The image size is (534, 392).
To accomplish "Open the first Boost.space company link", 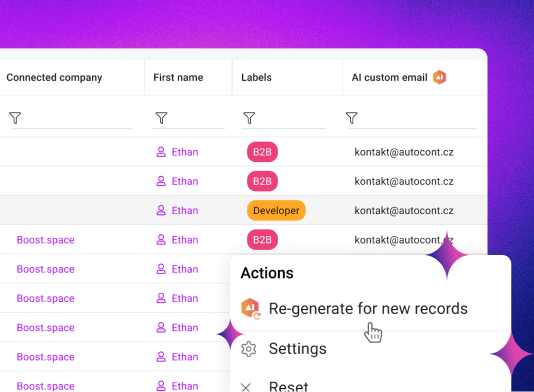I will (46, 240).
